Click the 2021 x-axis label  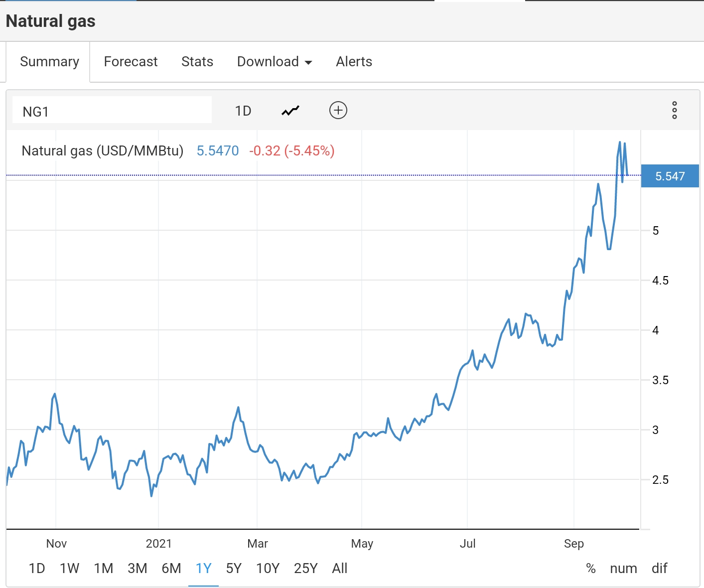point(159,544)
